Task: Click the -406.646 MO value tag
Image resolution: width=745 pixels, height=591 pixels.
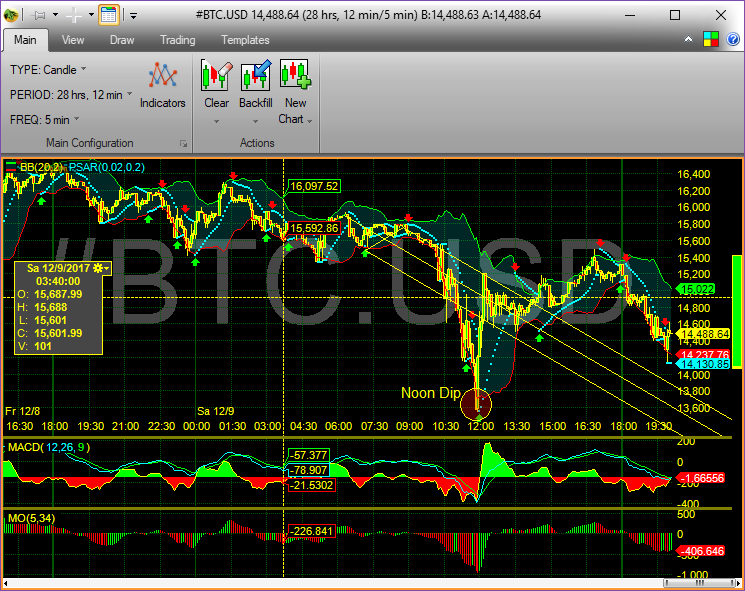Action: (700, 551)
